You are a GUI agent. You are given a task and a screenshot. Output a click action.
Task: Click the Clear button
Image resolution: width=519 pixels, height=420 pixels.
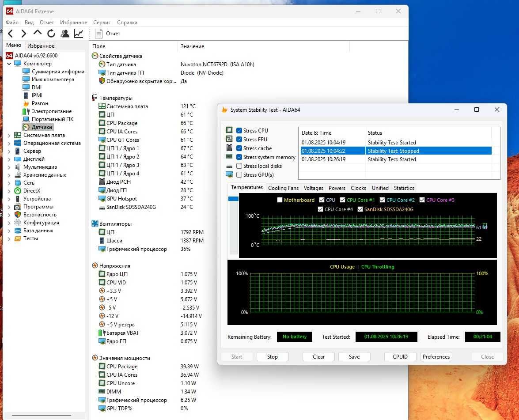click(x=319, y=356)
